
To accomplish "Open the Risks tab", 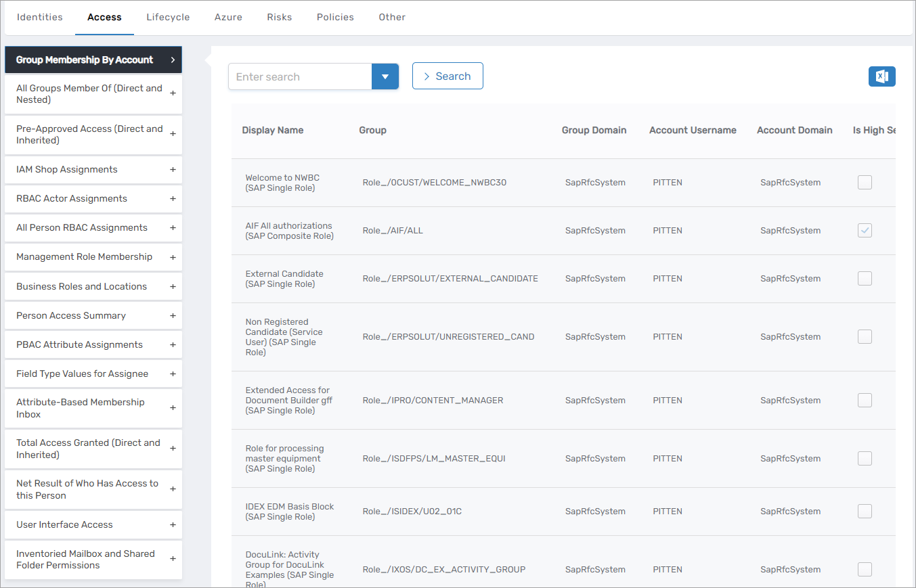I will click(x=279, y=17).
